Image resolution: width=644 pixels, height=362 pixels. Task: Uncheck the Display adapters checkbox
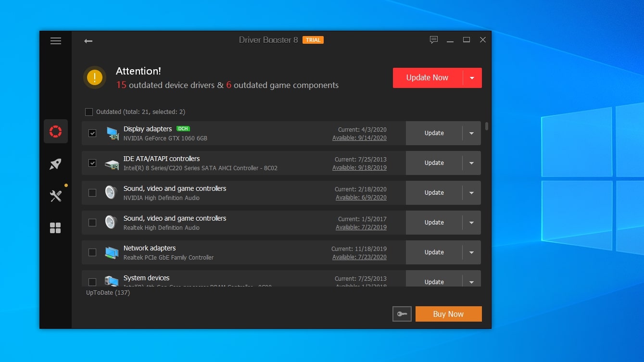pyautogui.click(x=92, y=133)
